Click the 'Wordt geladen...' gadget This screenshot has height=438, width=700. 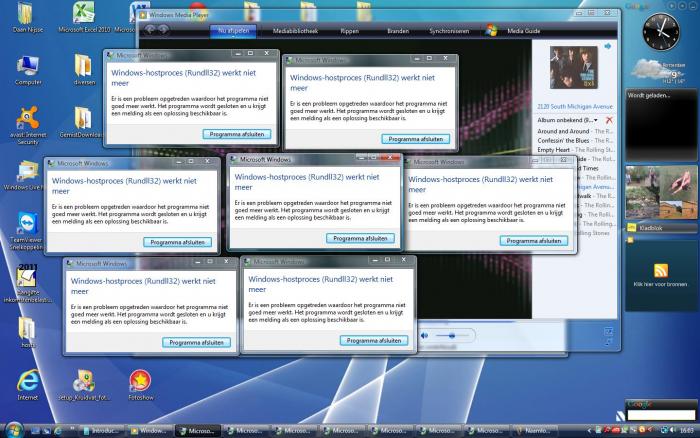point(661,125)
